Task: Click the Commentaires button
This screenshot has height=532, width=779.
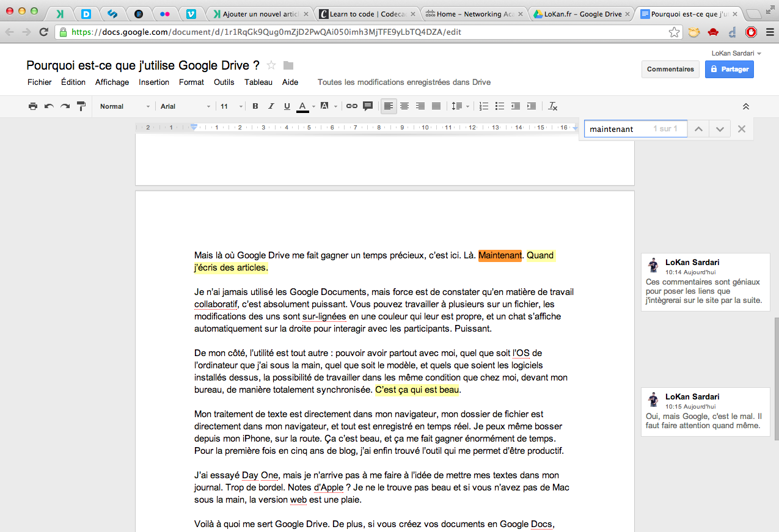Action: 670,69
